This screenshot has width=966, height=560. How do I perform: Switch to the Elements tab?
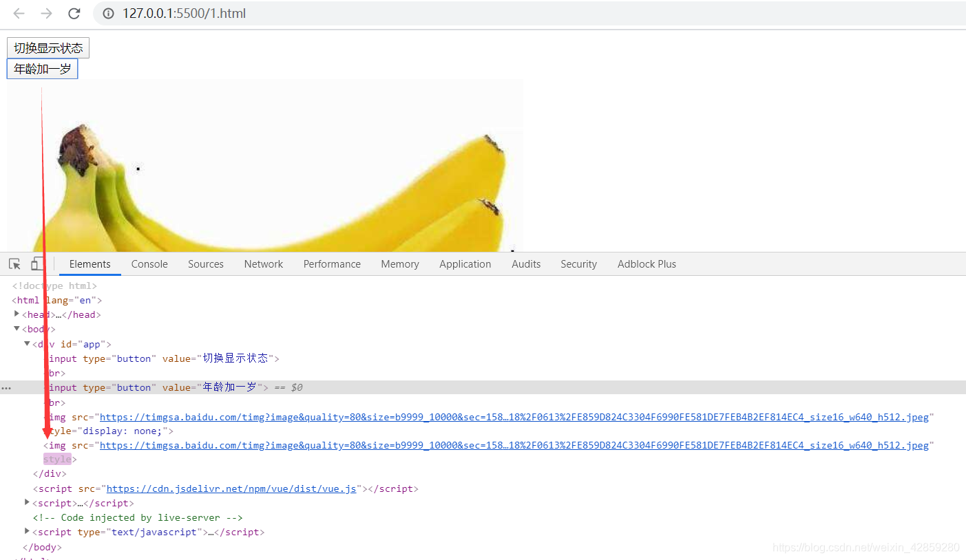(x=90, y=264)
